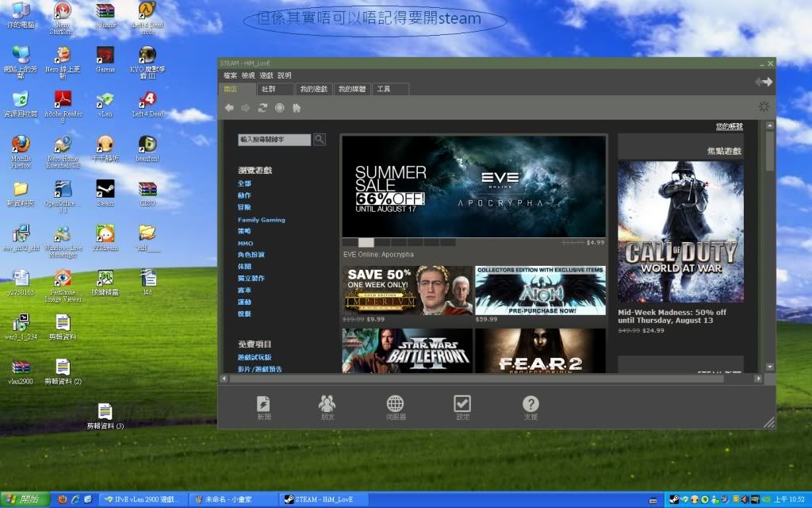
Task: Open the Aion pre-purchase banner
Action: [540, 291]
